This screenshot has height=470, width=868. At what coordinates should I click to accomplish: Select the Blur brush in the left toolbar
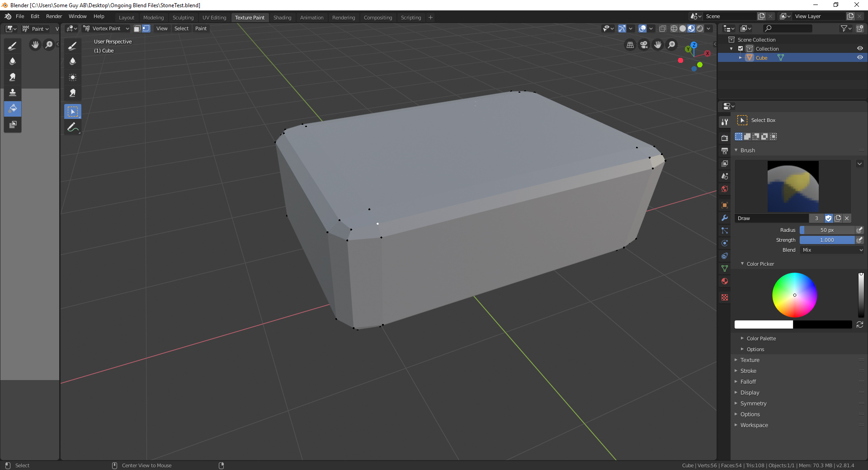(12, 62)
